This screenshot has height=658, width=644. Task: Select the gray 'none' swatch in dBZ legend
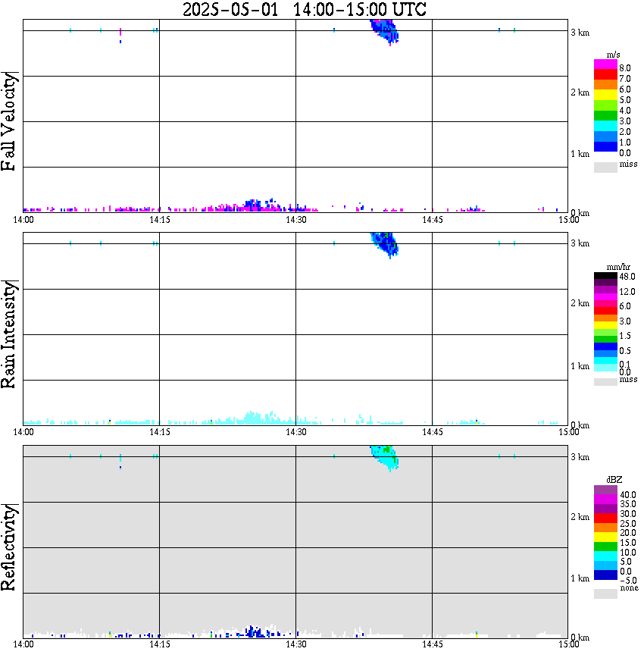pyautogui.click(x=605, y=594)
